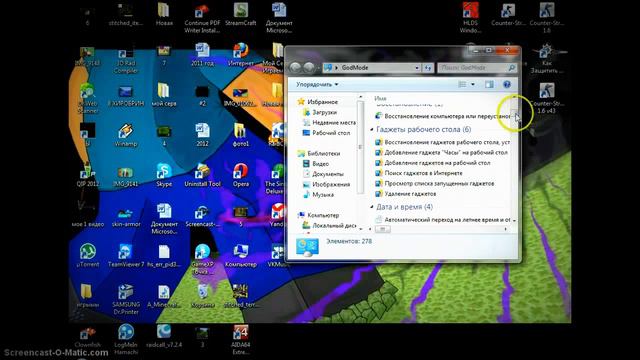The height and width of the screenshot is (360, 640).
Task: Select the HLDS Windows desktop shortcut
Action: pyautogui.click(x=470, y=18)
